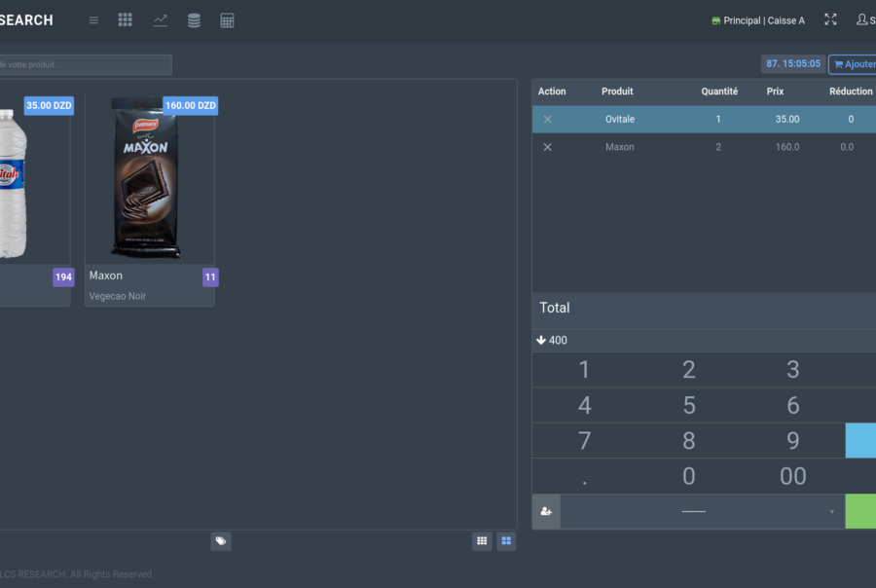Click the 87. 15:05:05 timestamp badge
Viewport: 876px width, 588px height.
coord(793,63)
